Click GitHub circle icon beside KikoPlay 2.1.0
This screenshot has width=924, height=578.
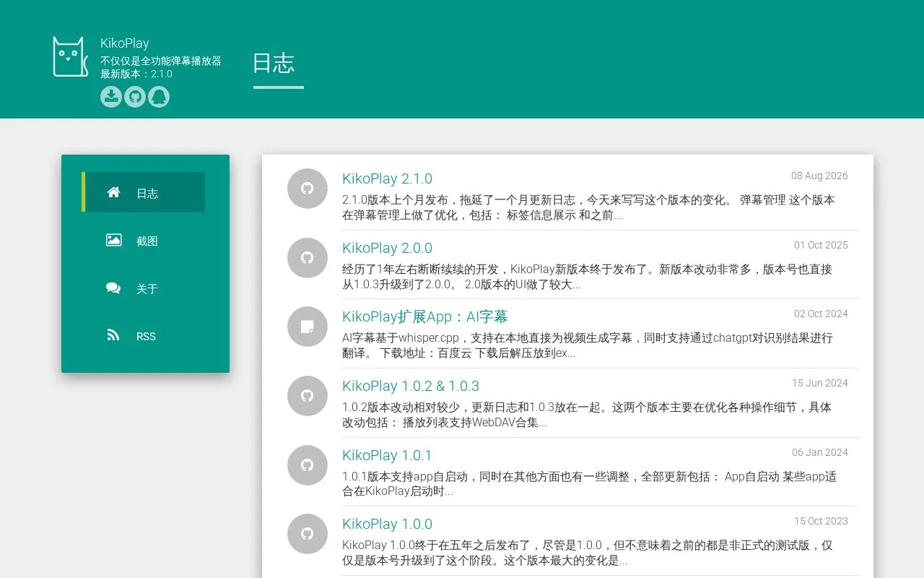[x=308, y=189]
